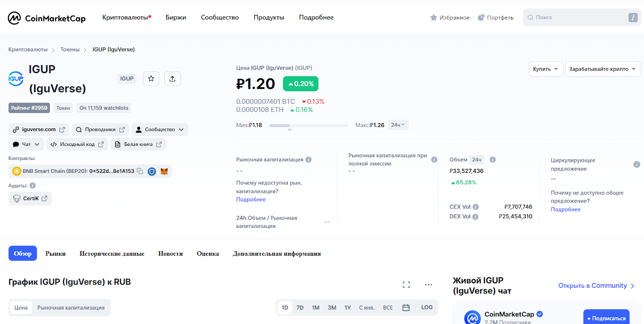
Task: Open Проводники explorers dropdown
Action: point(101,129)
